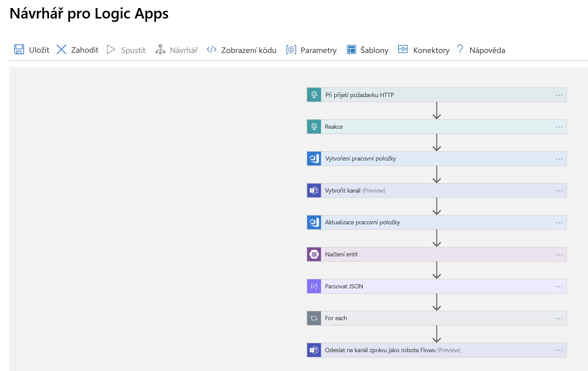Run the workflow with Spustit label
Image resolution: width=588 pixels, height=371 pixels.
[133, 50]
